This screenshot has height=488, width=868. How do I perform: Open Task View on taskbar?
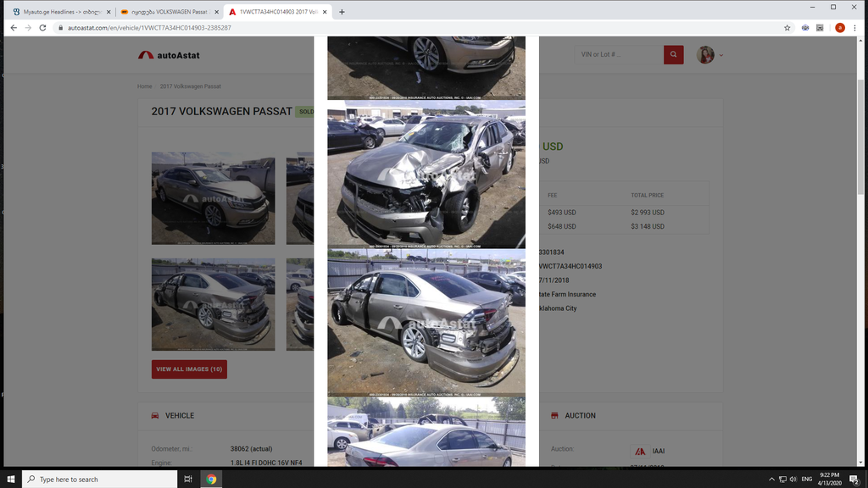(188, 480)
